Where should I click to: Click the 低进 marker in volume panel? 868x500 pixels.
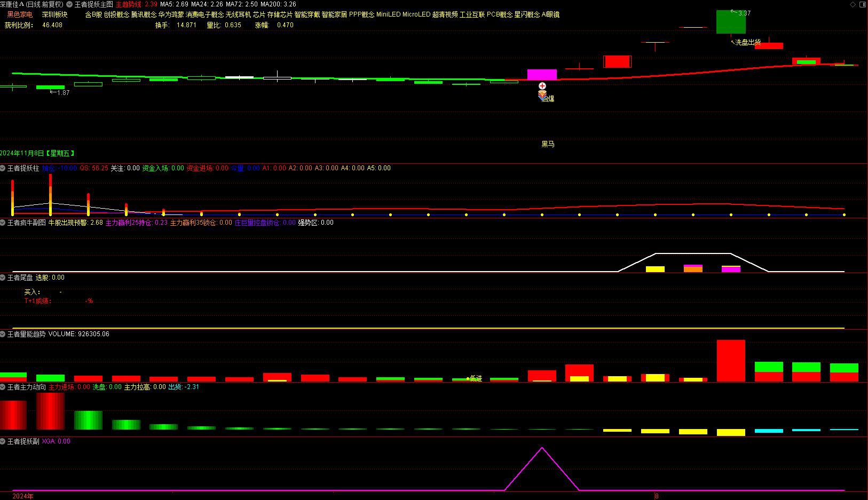tap(474, 378)
